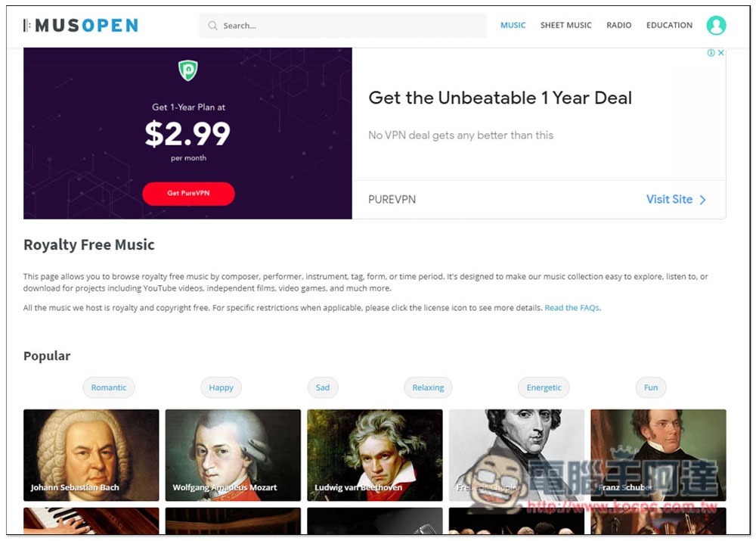Click the Musopen logo
Screen dimensions: 756x541
81,25
